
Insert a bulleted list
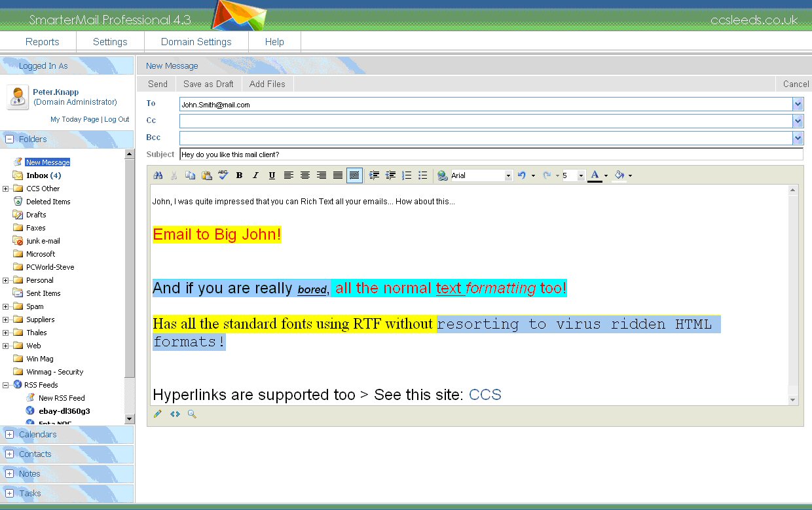click(x=423, y=175)
